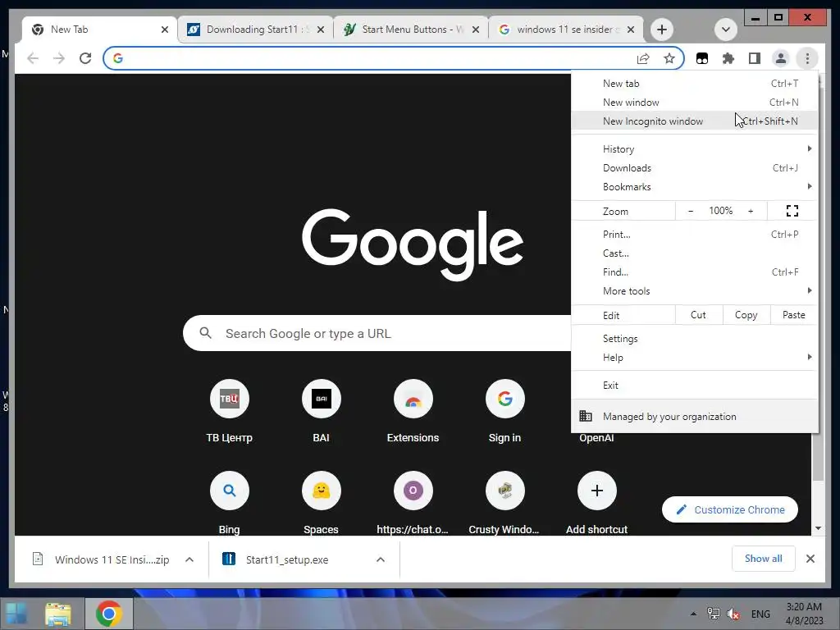Viewport: 840px width, 630px height.
Task: Click Paste in the Edit row
Action: point(794,315)
